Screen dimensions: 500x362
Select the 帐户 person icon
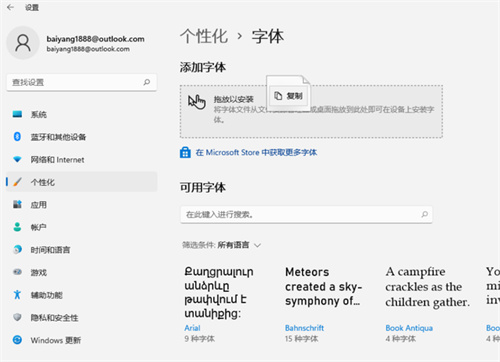(x=17, y=227)
